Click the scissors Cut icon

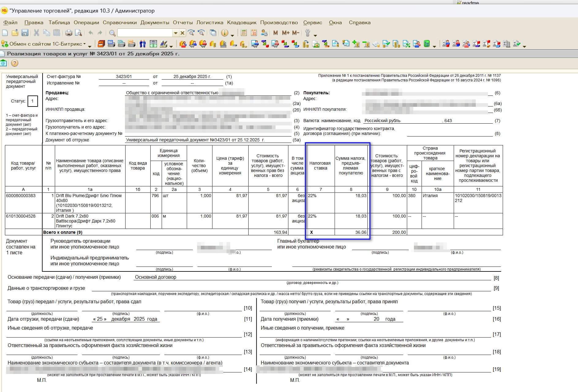pos(36,33)
